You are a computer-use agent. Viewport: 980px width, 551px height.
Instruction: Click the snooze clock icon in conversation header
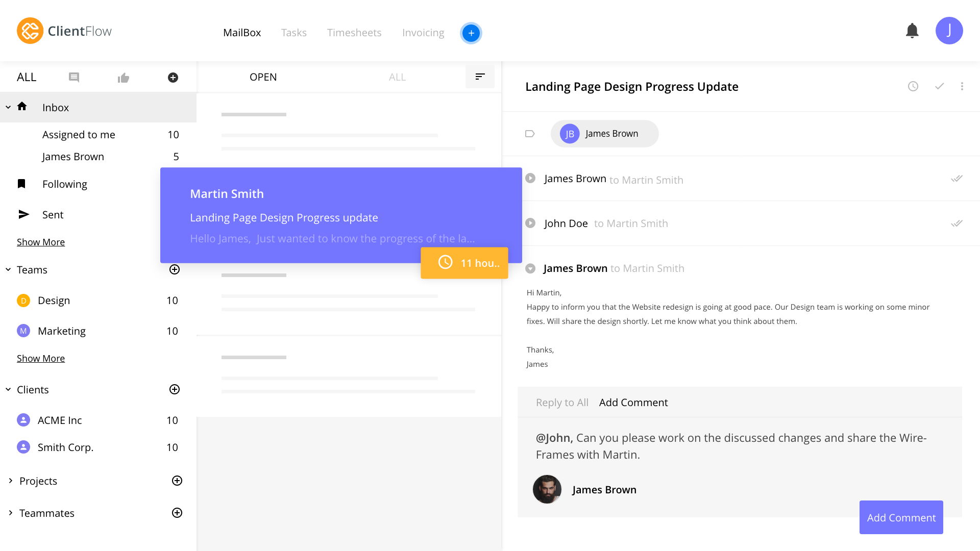913,86
